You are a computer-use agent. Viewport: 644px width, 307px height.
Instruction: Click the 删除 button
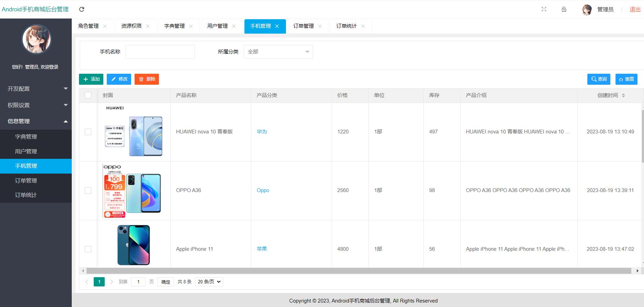point(147,79)
